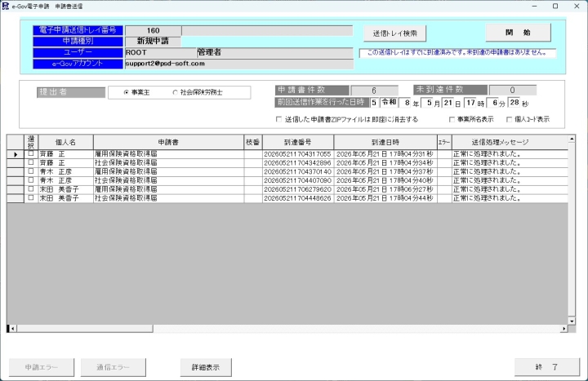
Task: Click the 送信トレイ検索 button
Action: tap(395, 33)
